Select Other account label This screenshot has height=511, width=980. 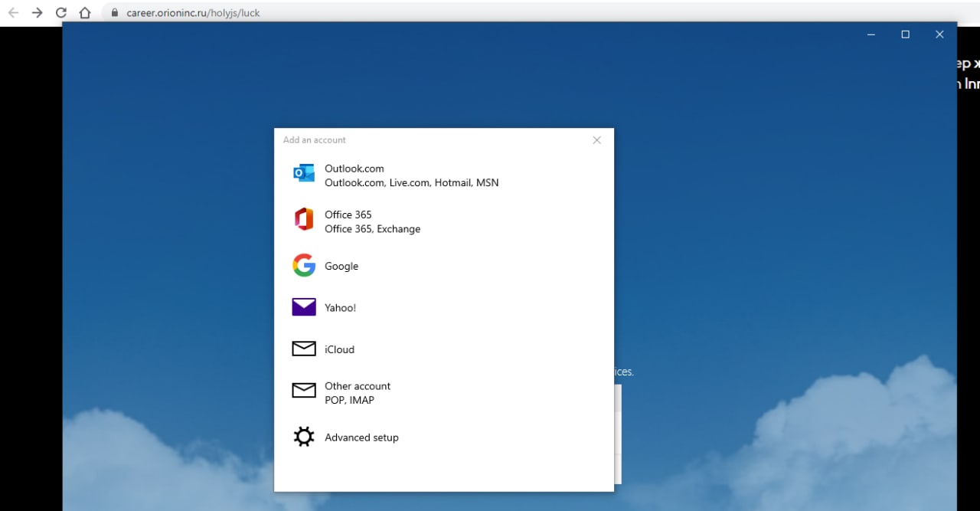(x=358, y=386)
